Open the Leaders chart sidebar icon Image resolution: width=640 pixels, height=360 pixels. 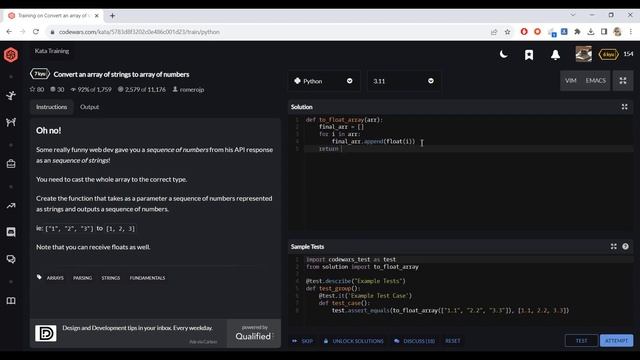tap(11, 206)
